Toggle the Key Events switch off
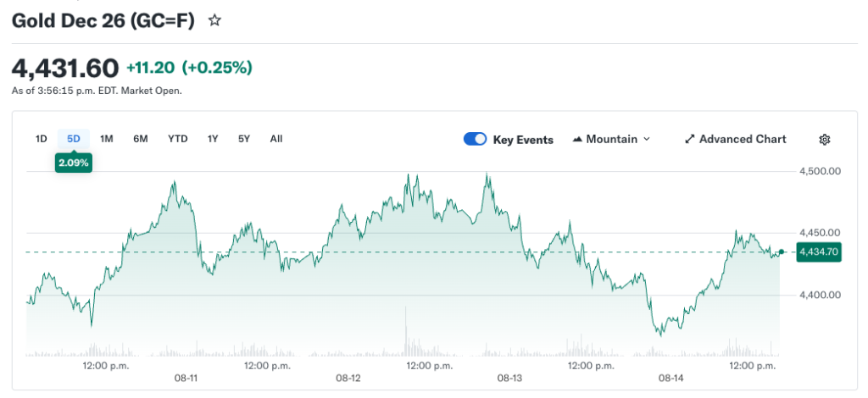This screenshot has width=868, height=398. point(475,139)
